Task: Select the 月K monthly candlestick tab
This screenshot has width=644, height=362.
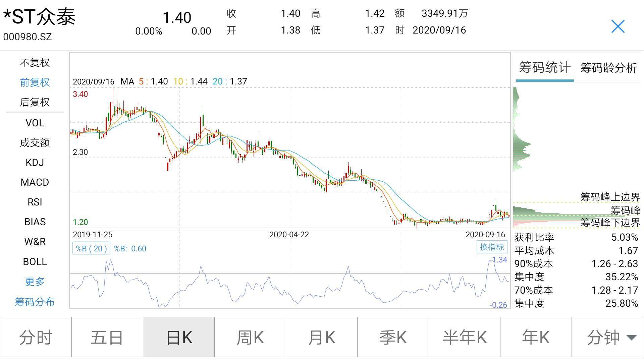Action: pos(322,337)
